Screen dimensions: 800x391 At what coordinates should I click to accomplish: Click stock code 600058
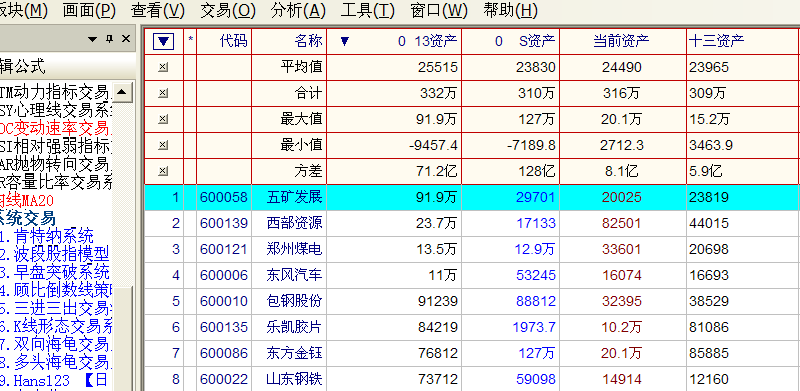pos(224,197)
